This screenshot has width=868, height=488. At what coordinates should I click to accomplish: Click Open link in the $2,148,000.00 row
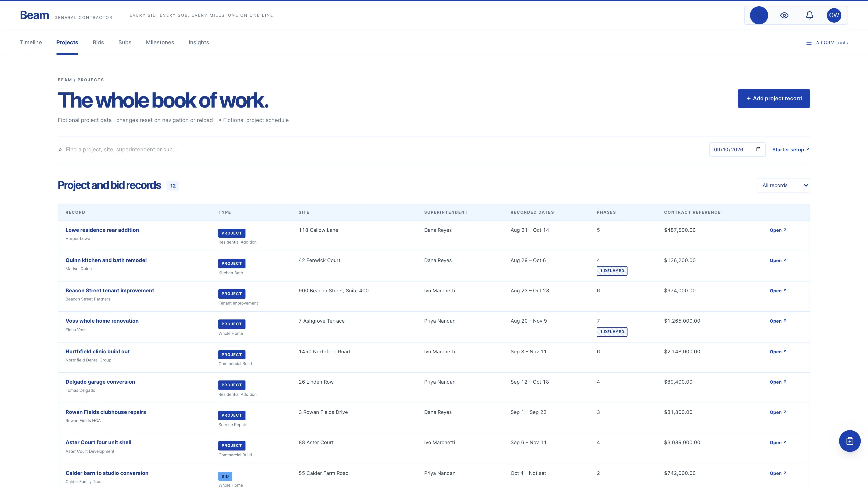click(x=778, y=352)
